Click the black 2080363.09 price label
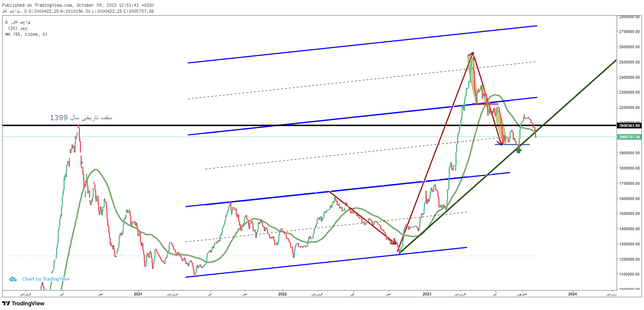The width and height of the screenshot is (644, 310). (629, 126)
